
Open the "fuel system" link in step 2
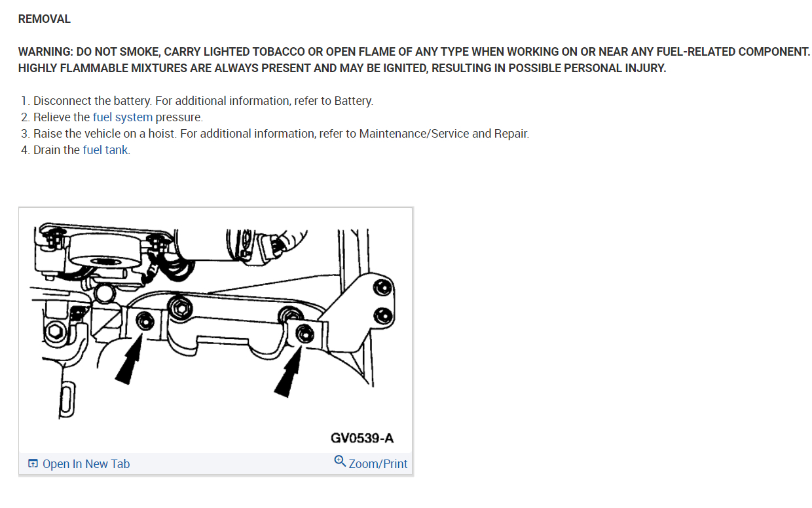click(122, 117)
